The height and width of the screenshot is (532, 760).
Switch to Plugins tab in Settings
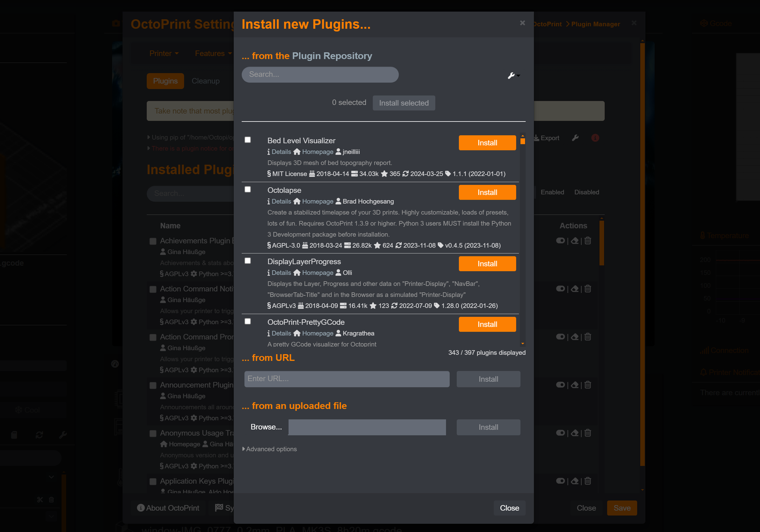pyautogui.click(x=165, y=81)
